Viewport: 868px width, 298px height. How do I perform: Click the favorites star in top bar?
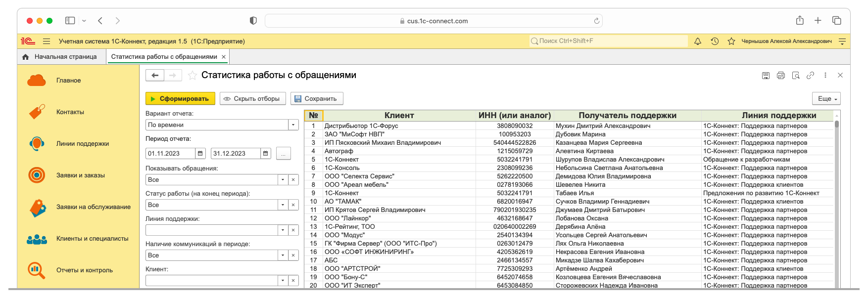tap(731, 42)
